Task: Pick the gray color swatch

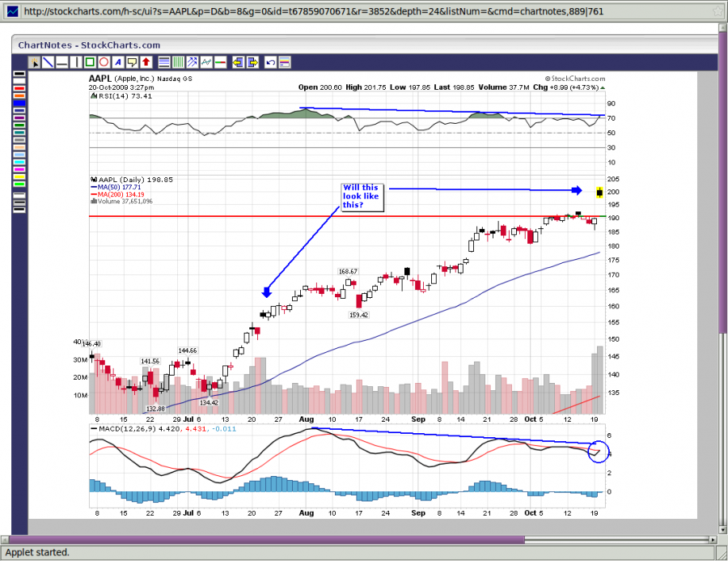Action: [19, 140]
